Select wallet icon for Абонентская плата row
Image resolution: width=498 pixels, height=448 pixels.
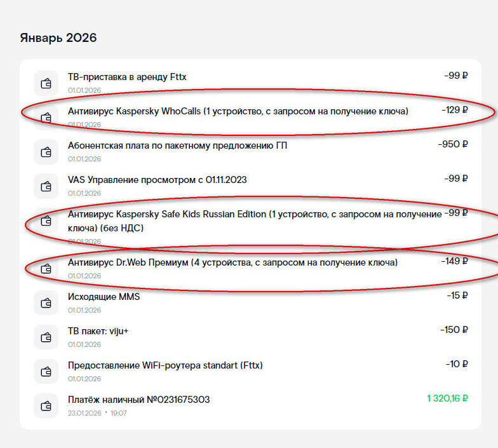[46, 152]
